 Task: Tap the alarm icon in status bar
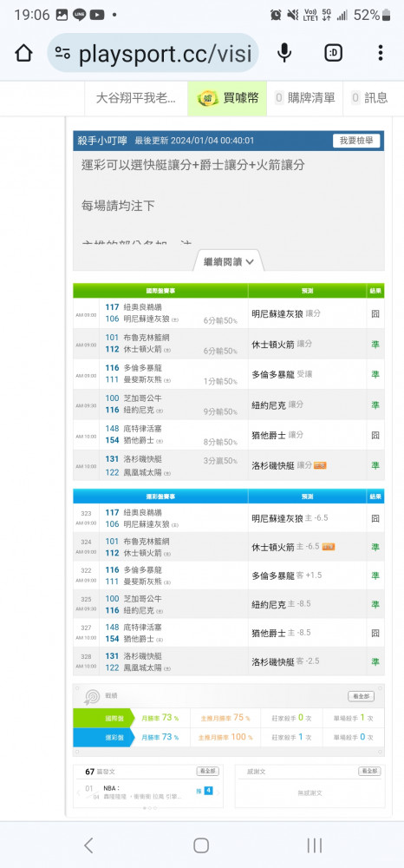(x=275, y=15)
